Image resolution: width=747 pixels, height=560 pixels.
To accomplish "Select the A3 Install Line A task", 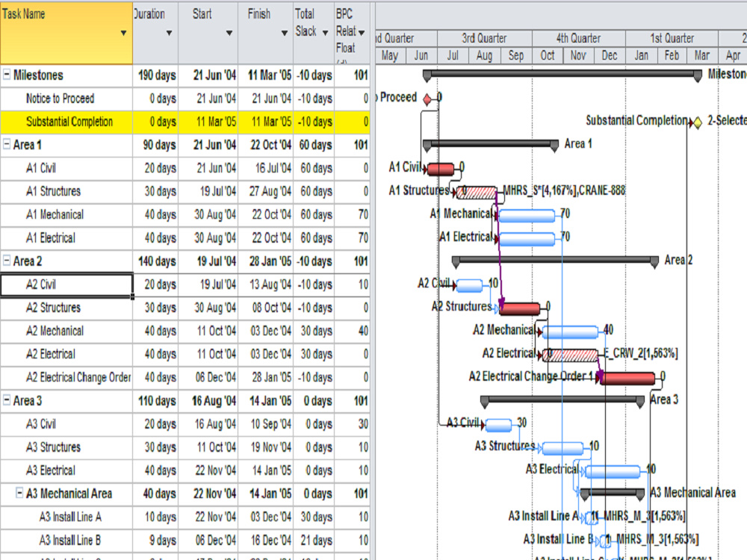I will (70, 517).
